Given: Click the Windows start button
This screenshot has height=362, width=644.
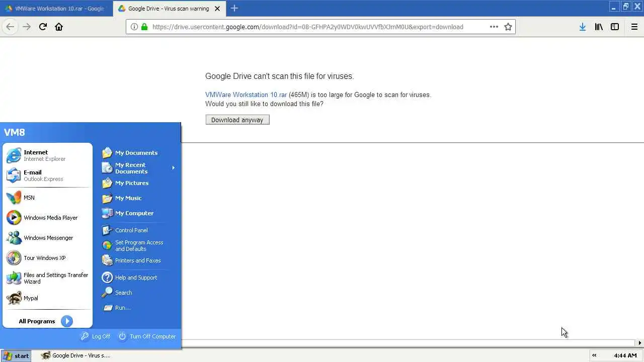Looking at the screenshot, I should tap(16, 355).
